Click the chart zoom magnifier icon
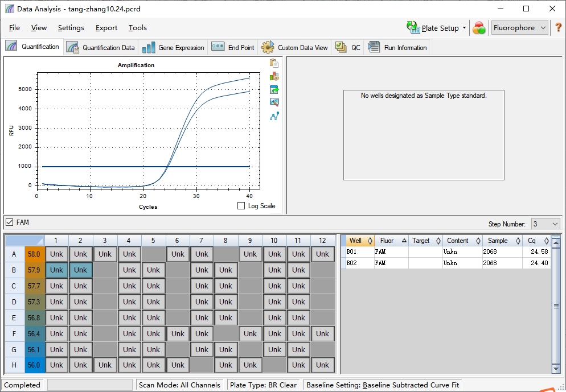The width and height of the screenshot is (566, 392). tap(274, 102)
